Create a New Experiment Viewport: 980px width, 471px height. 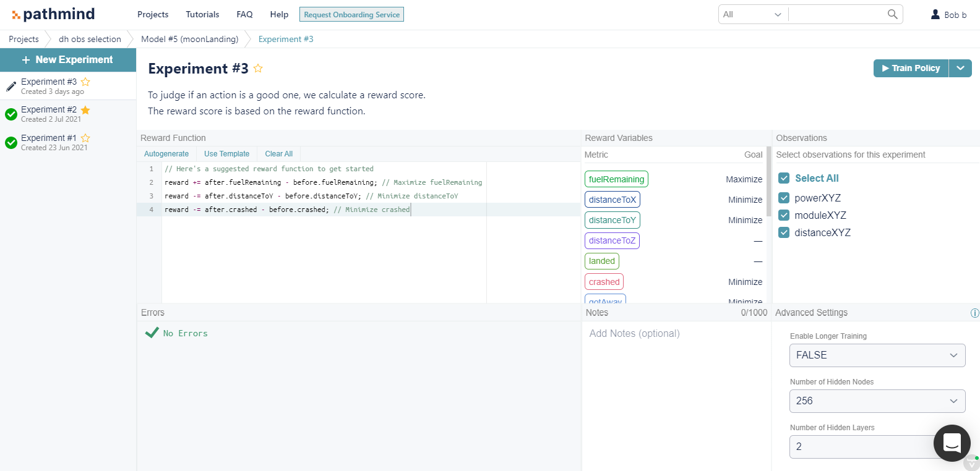coord(68,60)
